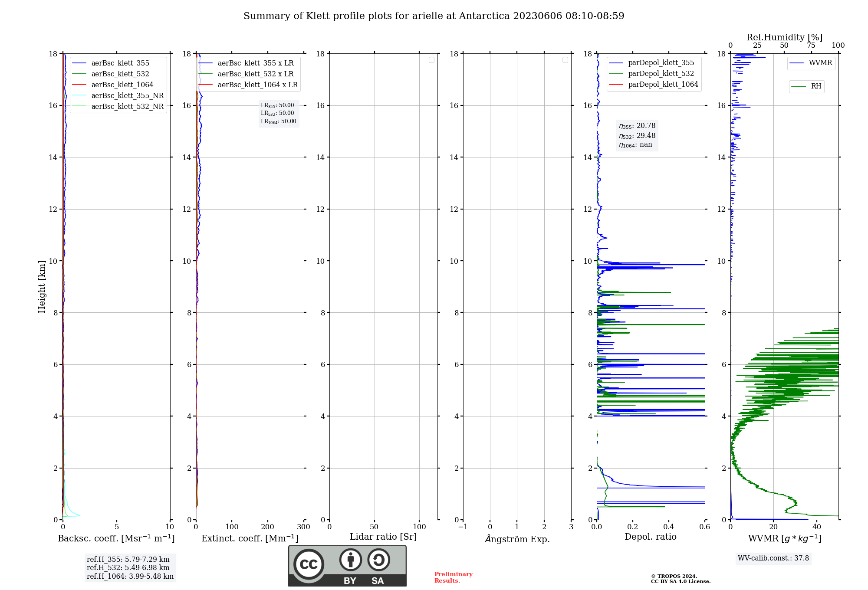Click the 'Lidar ratio [Sr]' axis label
Viewport: 868px width, 590px height.
(x=383, y=537)
